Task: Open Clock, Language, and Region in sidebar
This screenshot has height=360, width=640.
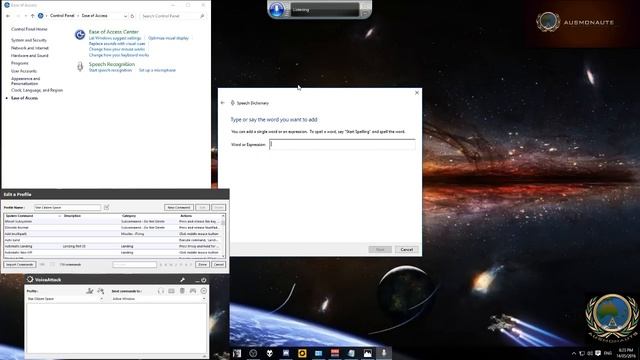Action: [x=37, y=90]
